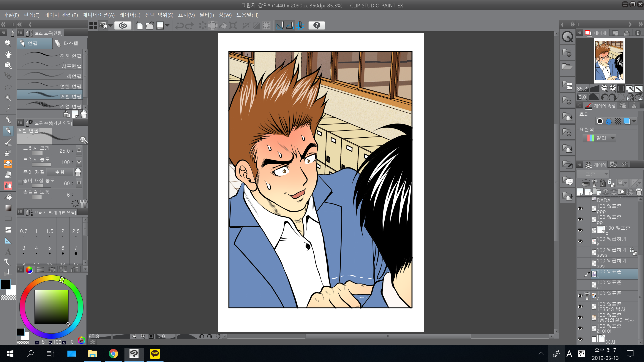The height and width of the screenshot is (362, 644).
Task: Select the fill bucket tool
Action: (8, 197)
